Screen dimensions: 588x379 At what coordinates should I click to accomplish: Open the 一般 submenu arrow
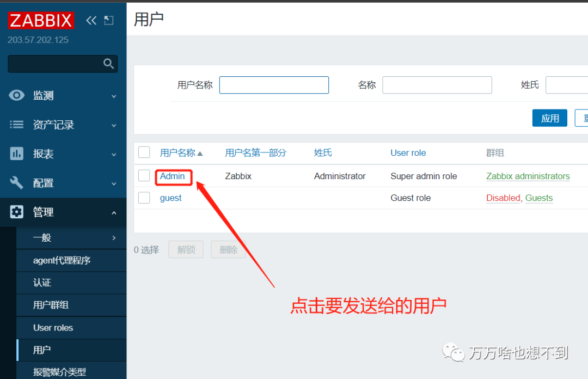(114, 238)
